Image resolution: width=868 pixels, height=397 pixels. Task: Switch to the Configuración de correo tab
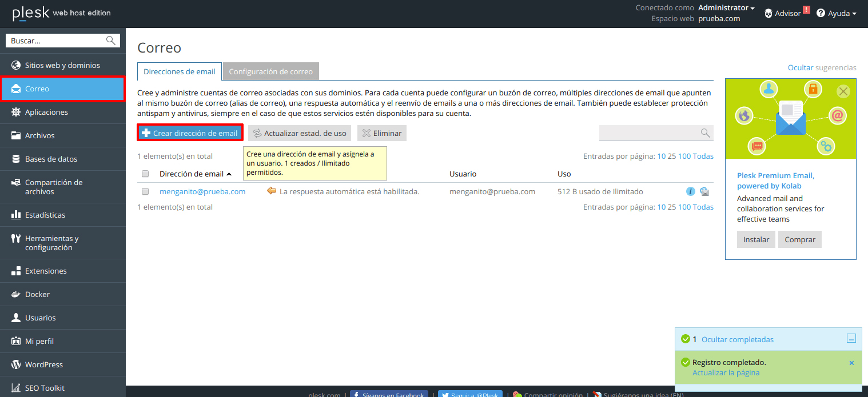pyautogui.click(x=270, y=71)
